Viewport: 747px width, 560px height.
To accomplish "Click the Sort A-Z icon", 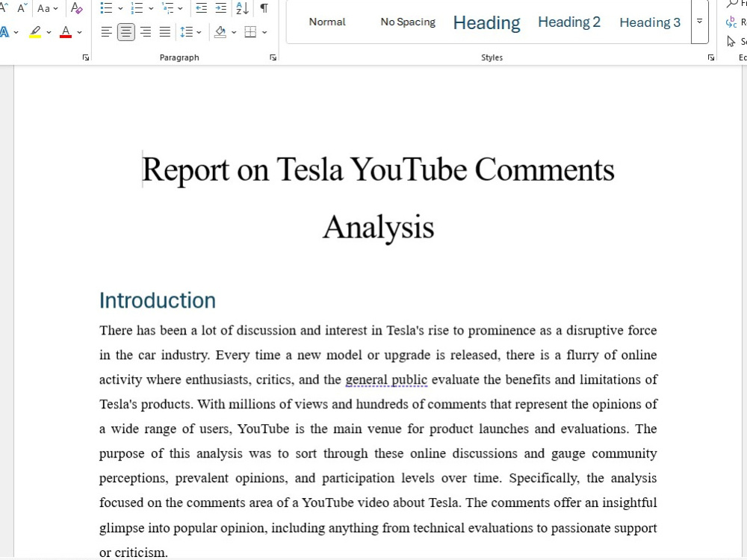I will tap(243, 8).
